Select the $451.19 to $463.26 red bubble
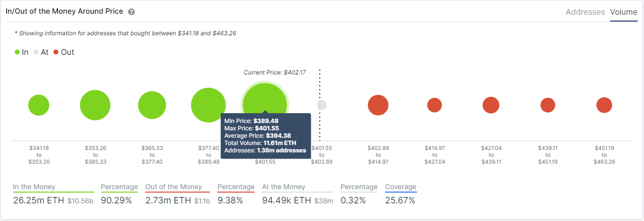 604,105
